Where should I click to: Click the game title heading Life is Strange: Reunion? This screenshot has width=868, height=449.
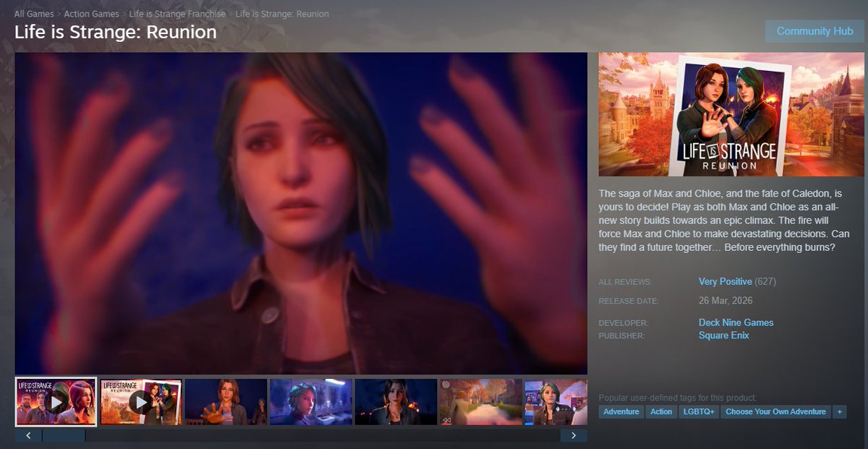pos(116,33)
